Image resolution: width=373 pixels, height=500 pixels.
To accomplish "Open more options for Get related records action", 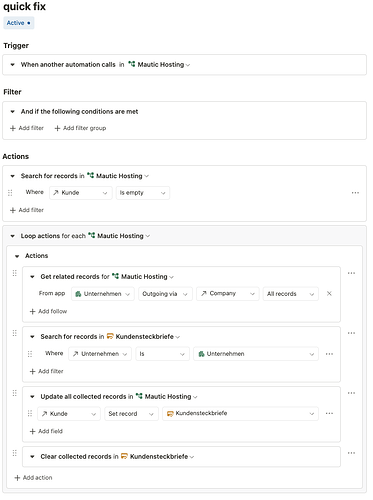I will coord(351,274).
